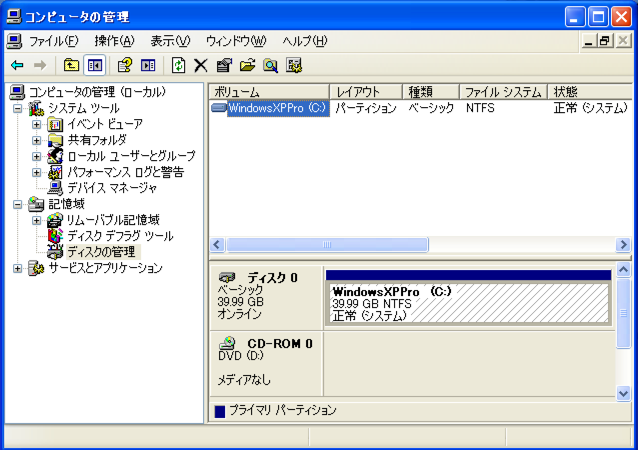This screenshot has width=638, height=450.
Task: Collapse the 記憶域 node
Action: click(x=17, y=204)
